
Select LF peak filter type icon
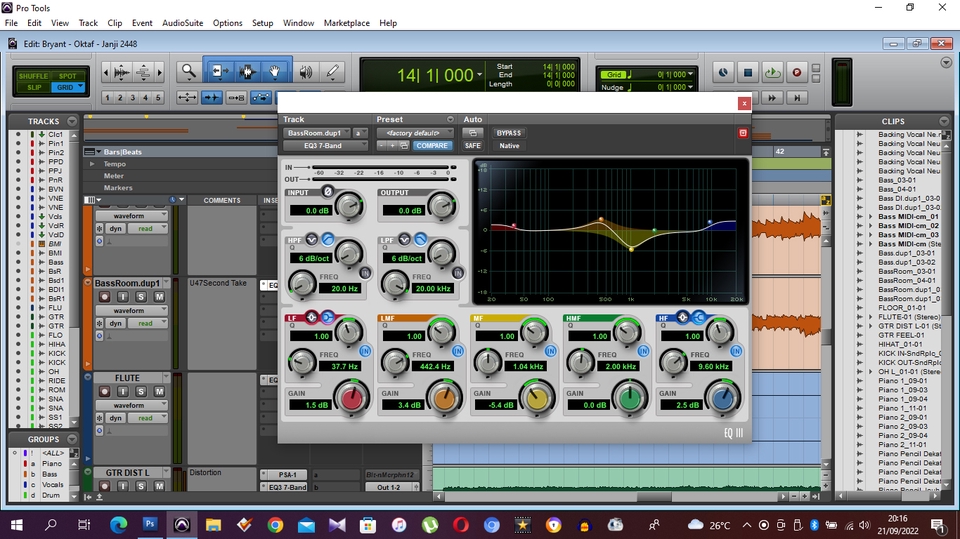(x=312, y=317)
